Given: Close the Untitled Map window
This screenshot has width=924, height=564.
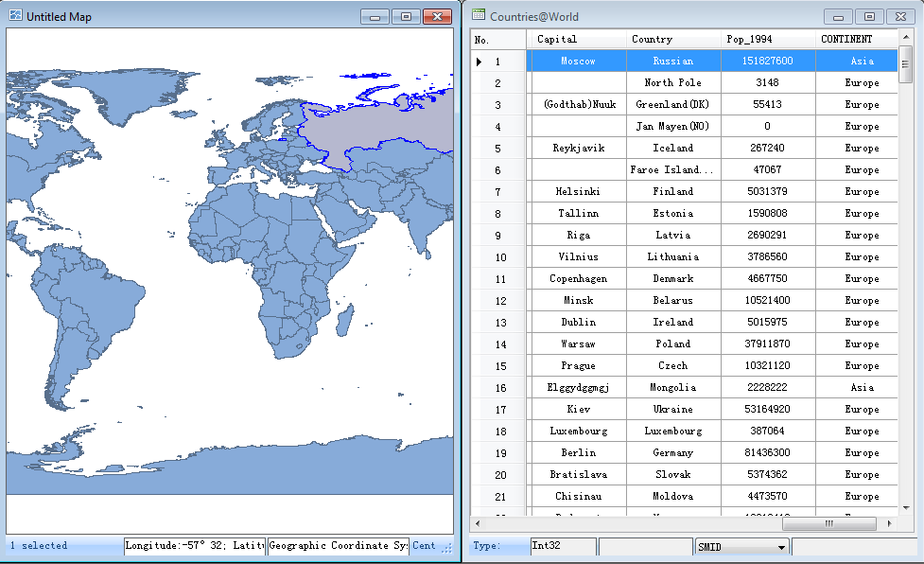Looking at the screenshot, I should (x=436, y=17).
